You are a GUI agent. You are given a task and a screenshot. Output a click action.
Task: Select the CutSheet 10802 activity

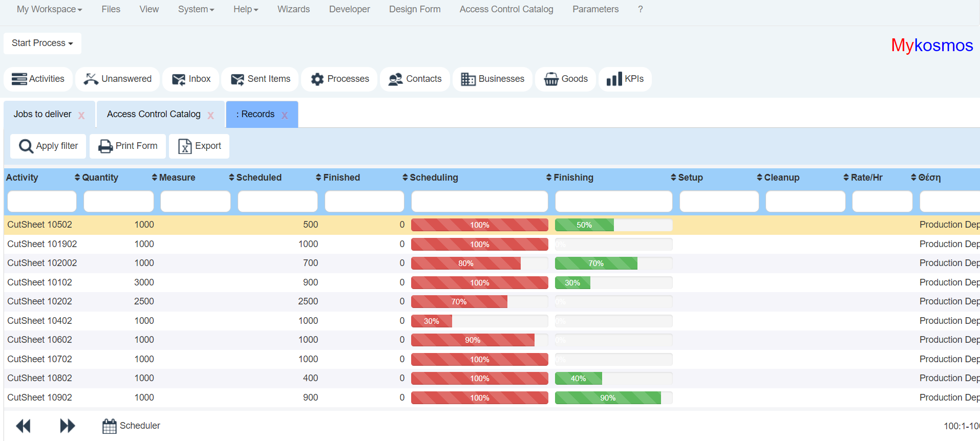click(40, 378)
